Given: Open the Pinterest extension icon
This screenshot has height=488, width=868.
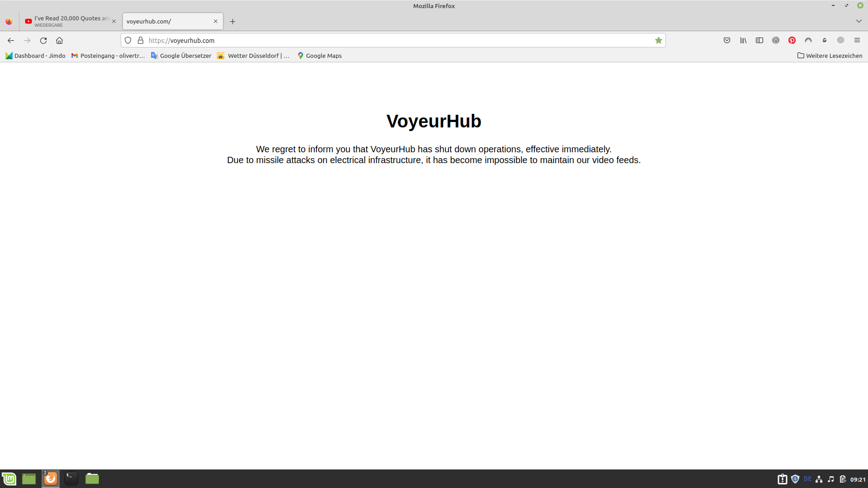Looking at the screenshot, I should point(792,40).
